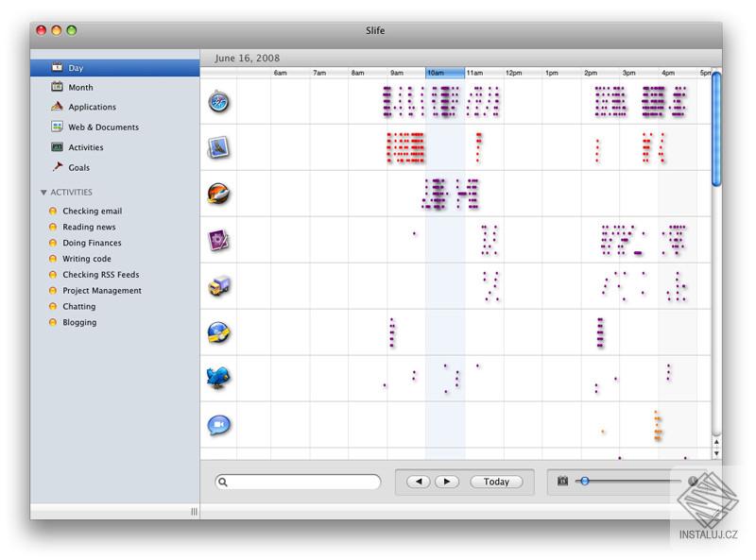Click the Checking RSS Feeds smiley icon

53,275
